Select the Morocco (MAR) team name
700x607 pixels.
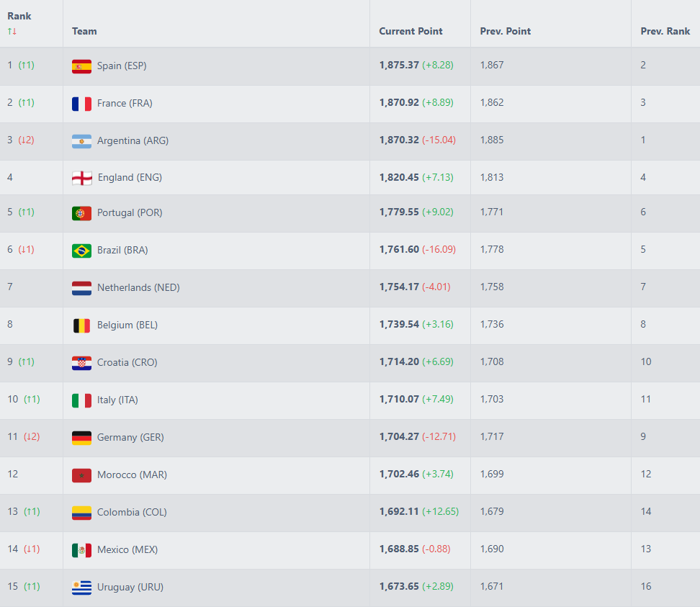[133, 475]
